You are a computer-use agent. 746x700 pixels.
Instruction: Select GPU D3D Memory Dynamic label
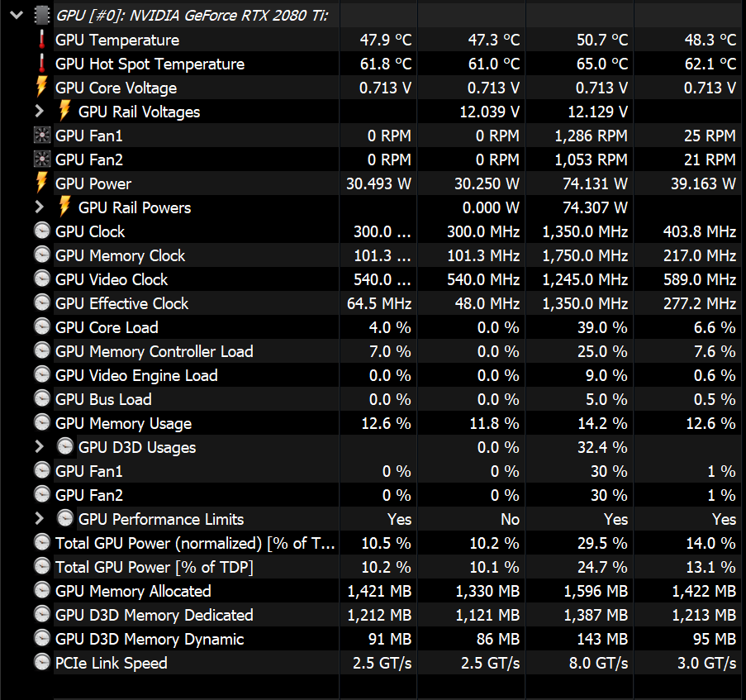[x=150, y=639]
